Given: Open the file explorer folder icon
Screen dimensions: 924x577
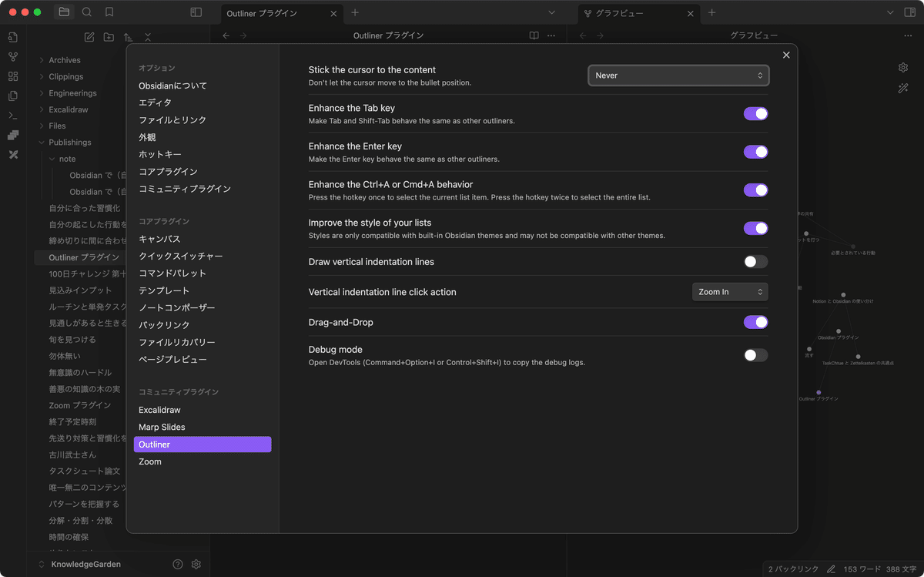Looking at the screenshot, I should pyautogui.click(x=64, y=12).
